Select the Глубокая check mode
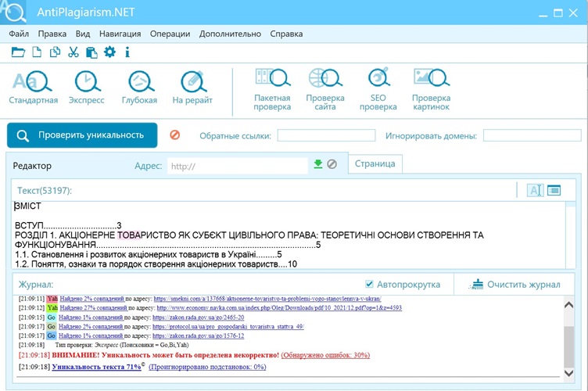 point(139,88)
